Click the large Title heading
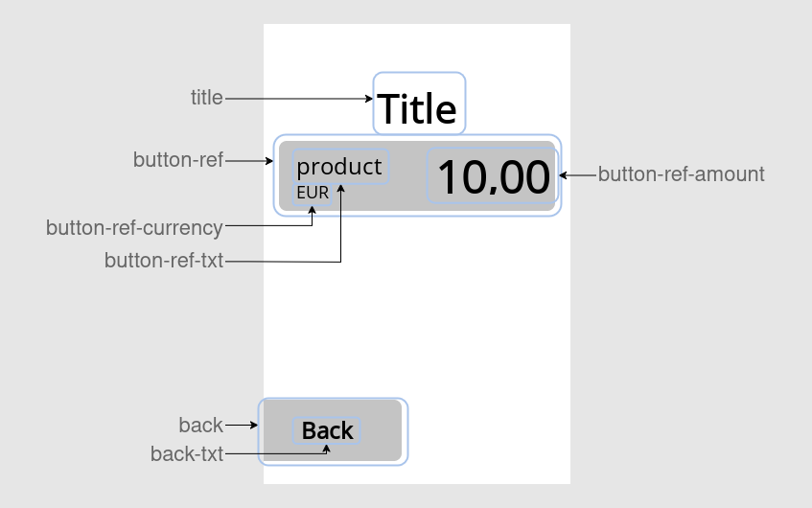 point(417,109)
